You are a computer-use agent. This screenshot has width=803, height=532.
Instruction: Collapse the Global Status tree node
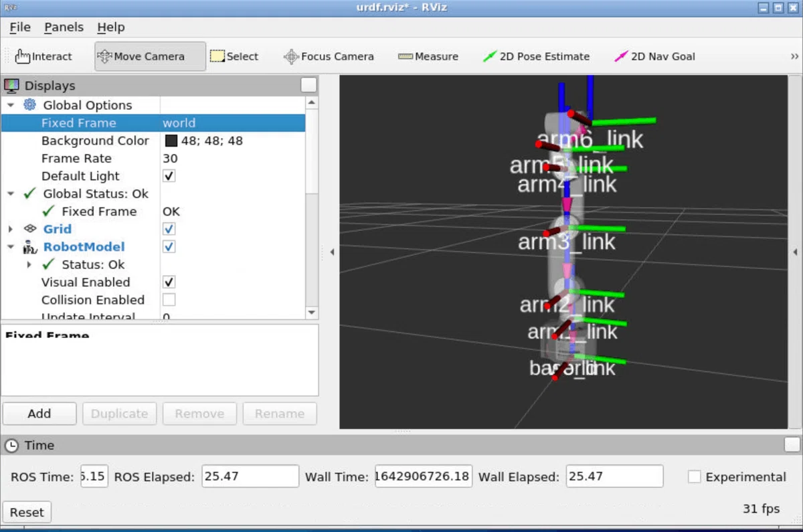[11, 194]
